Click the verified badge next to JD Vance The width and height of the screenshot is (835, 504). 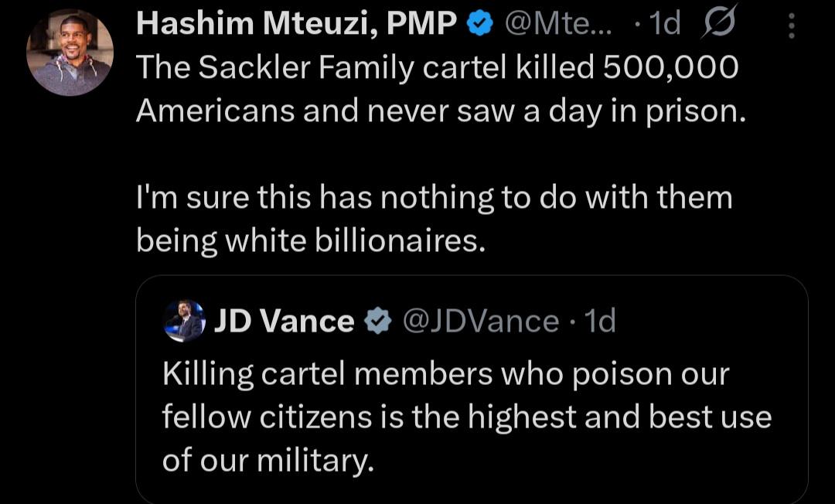(377, 321)
